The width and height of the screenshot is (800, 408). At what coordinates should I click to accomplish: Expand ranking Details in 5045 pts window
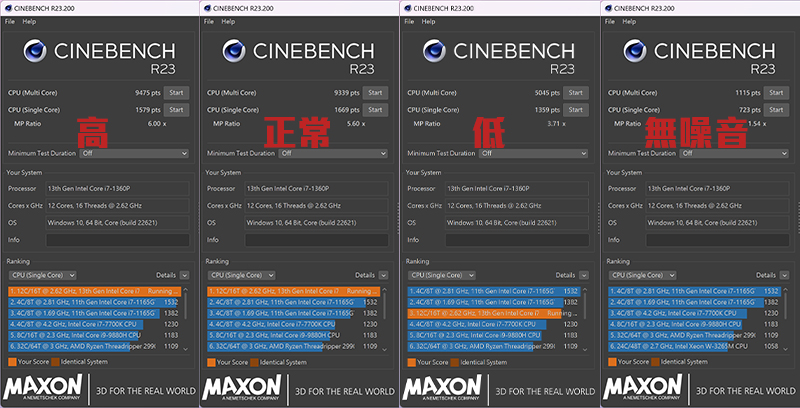584,275
